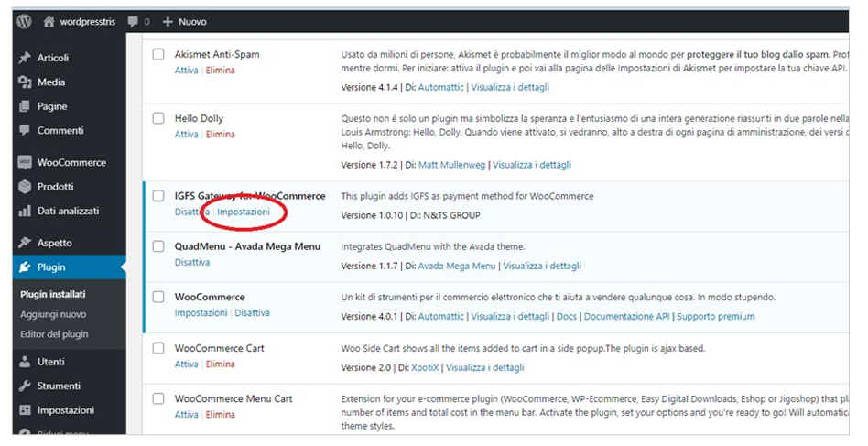Open the Supporto premium link
This screenshot has width=868, height=446.
pyautogui.click(x=716, y=317)
